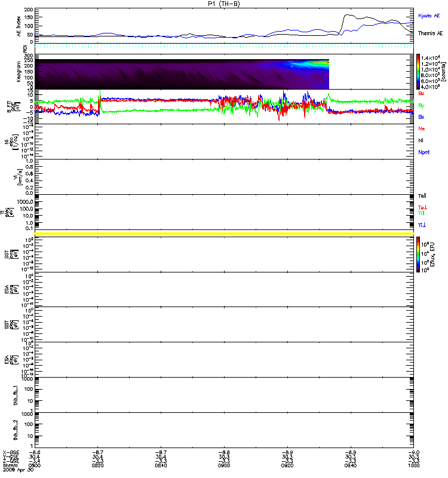The width and height of the screenshot is (448, 478).
Task: Click the thb_fb_2 axis label
Action: [x=16, y=430]
